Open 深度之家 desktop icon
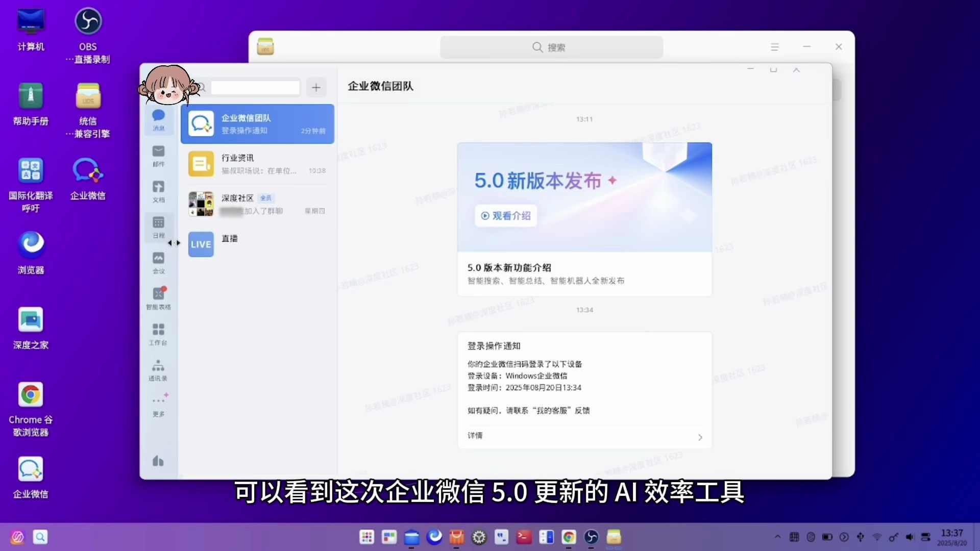The image size is (980, 551). [x=31, y=328]
